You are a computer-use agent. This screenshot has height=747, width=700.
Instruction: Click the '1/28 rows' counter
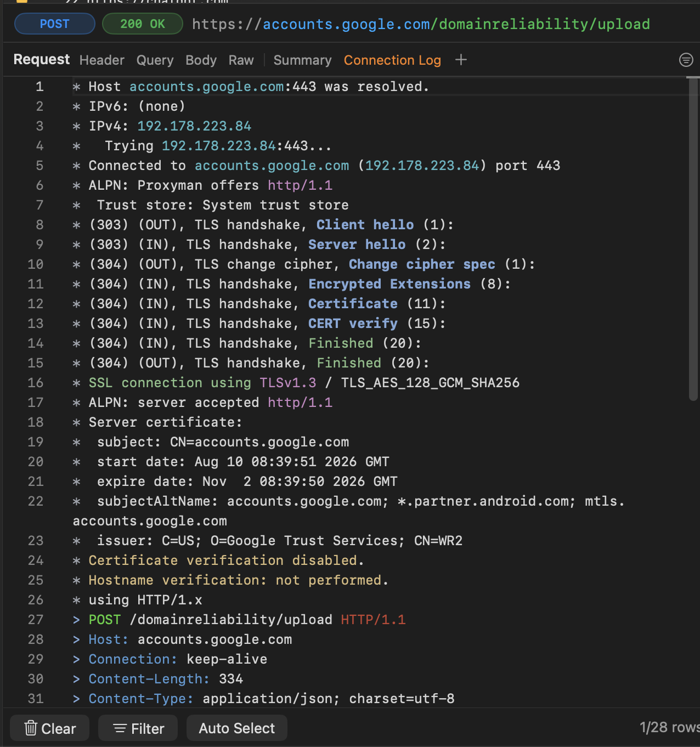coord(669,727)
